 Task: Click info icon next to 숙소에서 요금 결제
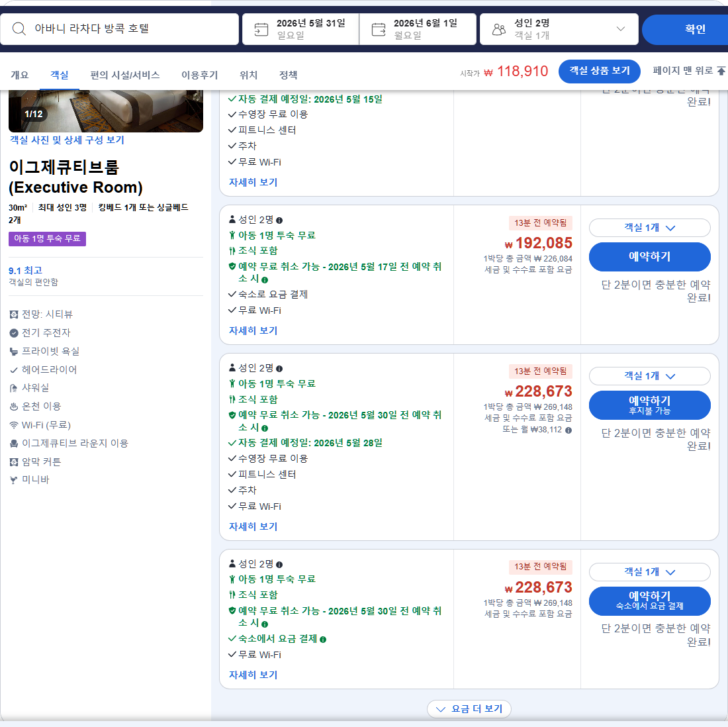tap(323, 640)
